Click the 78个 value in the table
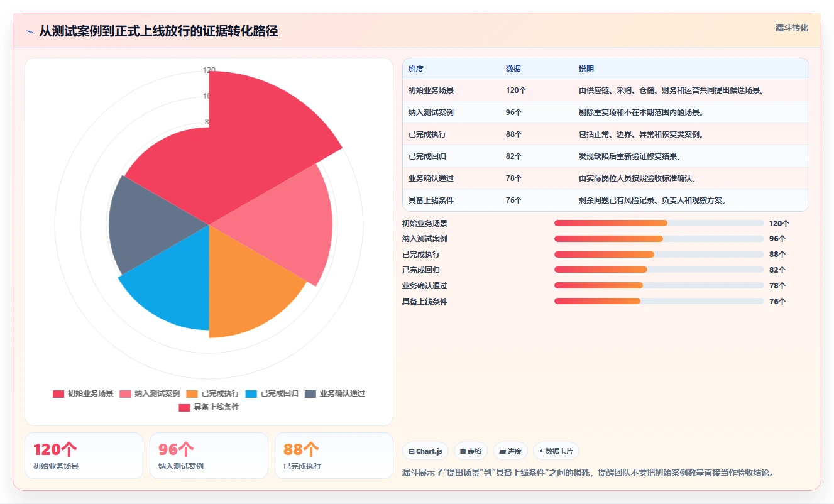Screen dimensions: 834x504 coord(514,178)
